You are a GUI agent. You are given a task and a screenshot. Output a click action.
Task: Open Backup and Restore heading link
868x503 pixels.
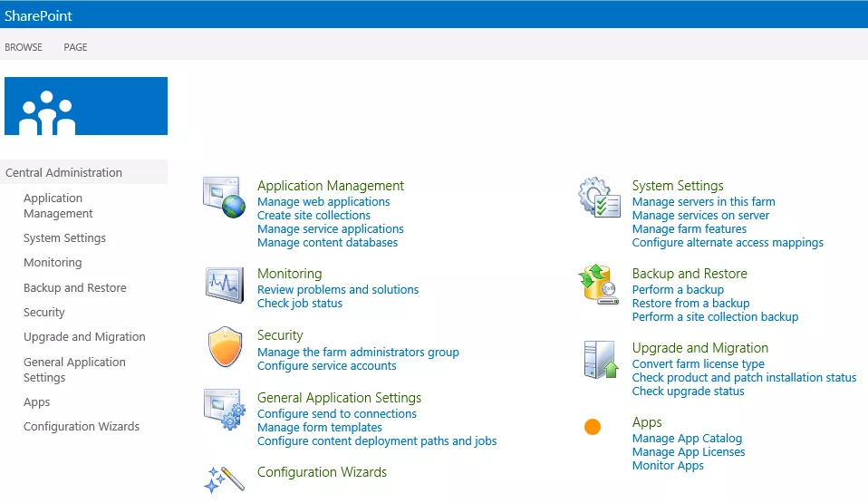coord(690,273)
